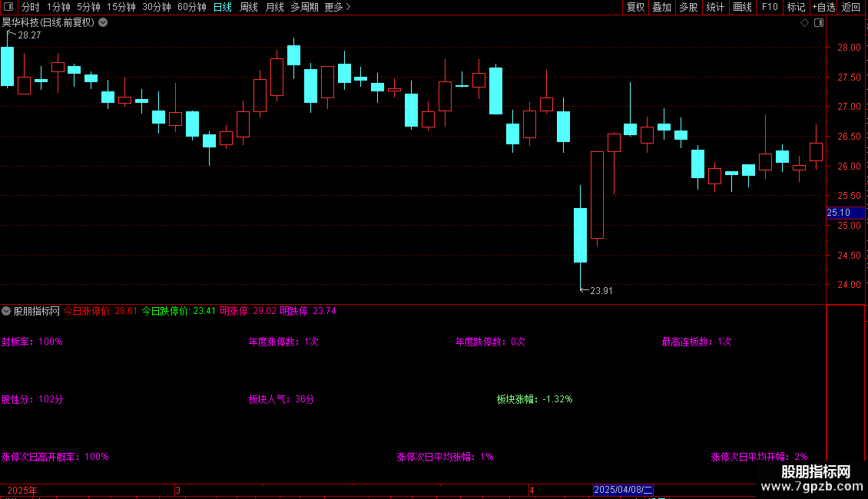Click the 年度涨停数: 1次 text

[x=283, y=342]
